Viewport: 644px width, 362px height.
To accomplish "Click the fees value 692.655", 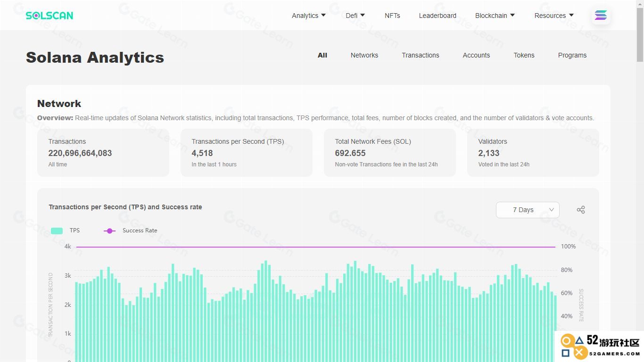I will pos(350,153).
